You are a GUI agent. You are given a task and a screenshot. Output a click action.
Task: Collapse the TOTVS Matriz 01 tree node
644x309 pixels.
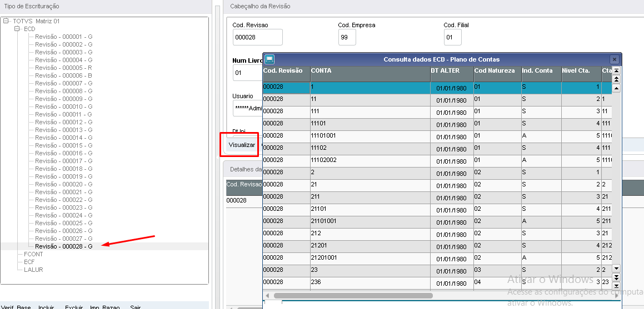point(6,21)
